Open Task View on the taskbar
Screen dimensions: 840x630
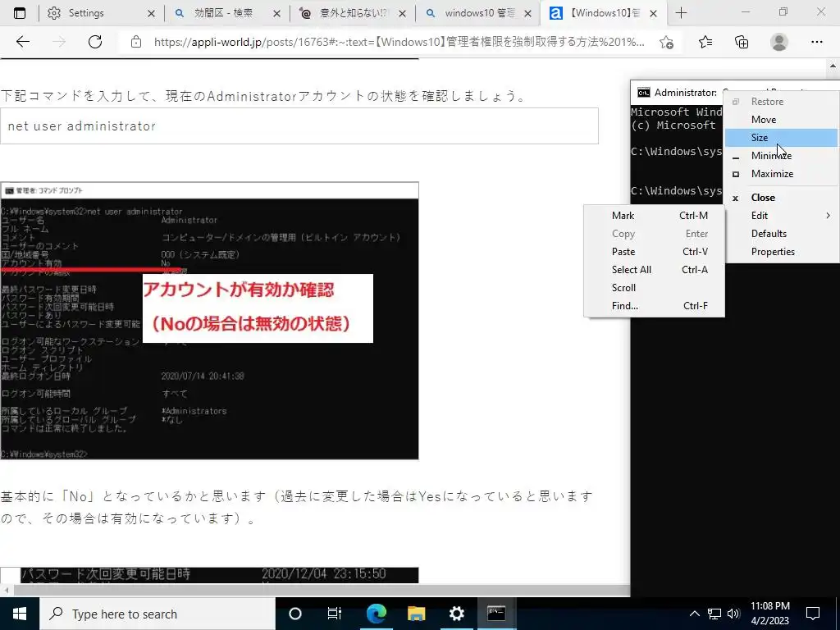pyautogui.click(x=335, y=614)
